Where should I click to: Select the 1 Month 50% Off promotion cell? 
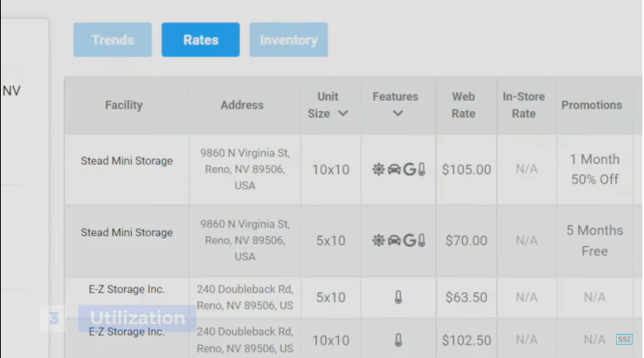[x=595, y=170]
